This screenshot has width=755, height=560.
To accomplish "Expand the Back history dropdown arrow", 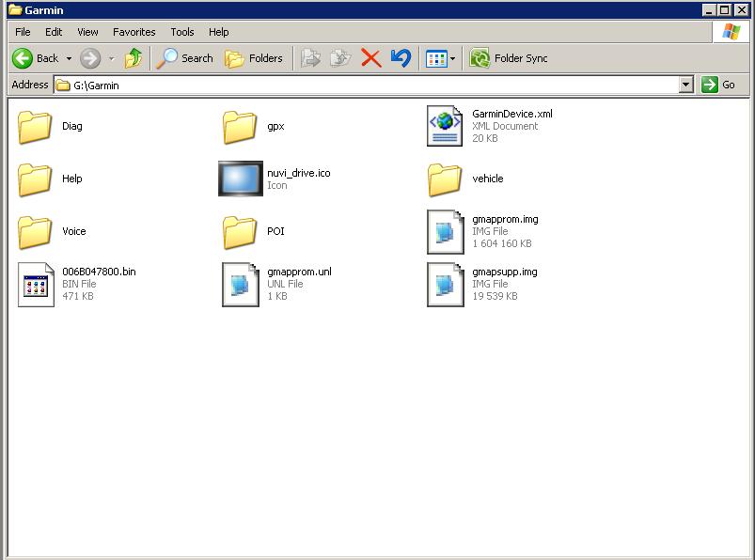I will [x=69, y=58].
